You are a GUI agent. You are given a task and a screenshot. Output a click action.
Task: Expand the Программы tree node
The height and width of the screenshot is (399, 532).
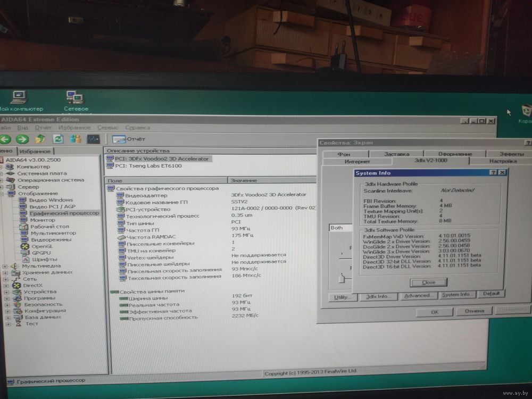tap(7, 298)
